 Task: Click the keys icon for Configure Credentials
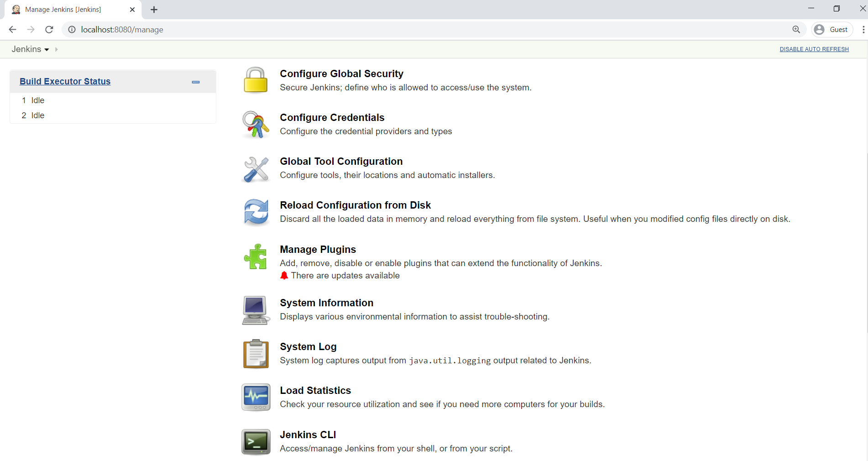coord(256,124)
